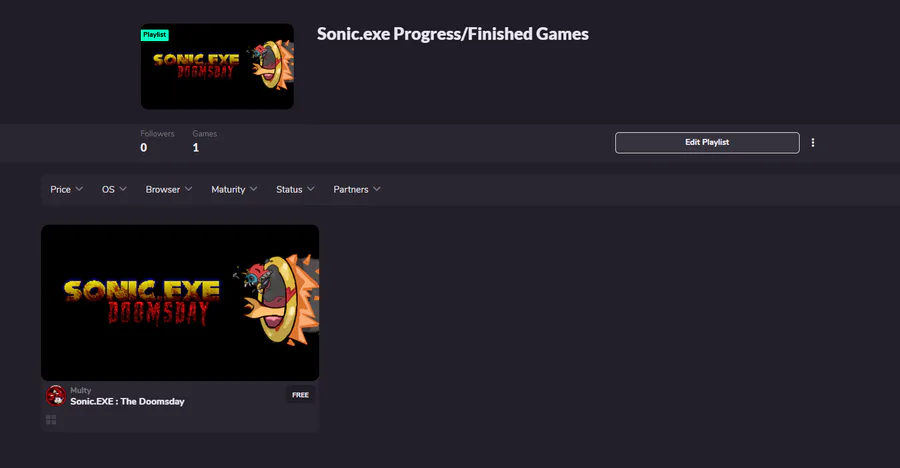Open the Sonic.EXE : The Doomsday title link
This screenshot has width=900, height=468.
tap(127, 401)
